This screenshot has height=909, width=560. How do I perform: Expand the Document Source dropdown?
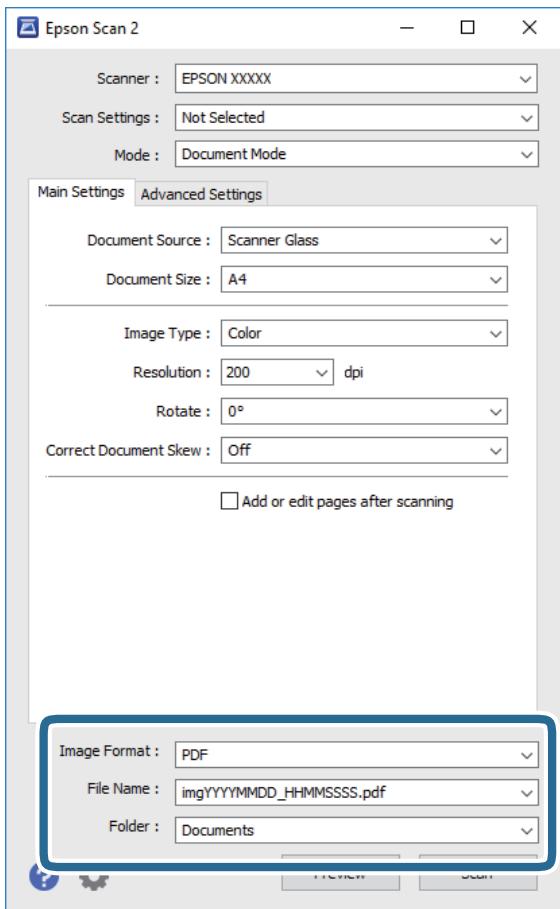coord(364,240)
